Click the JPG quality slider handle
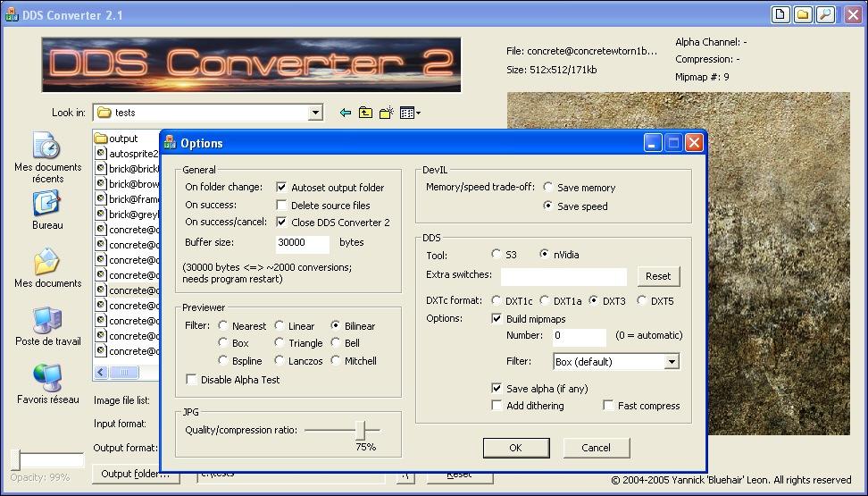The height and width of the screenshot is (496, 868). click(x=361, y=430)
